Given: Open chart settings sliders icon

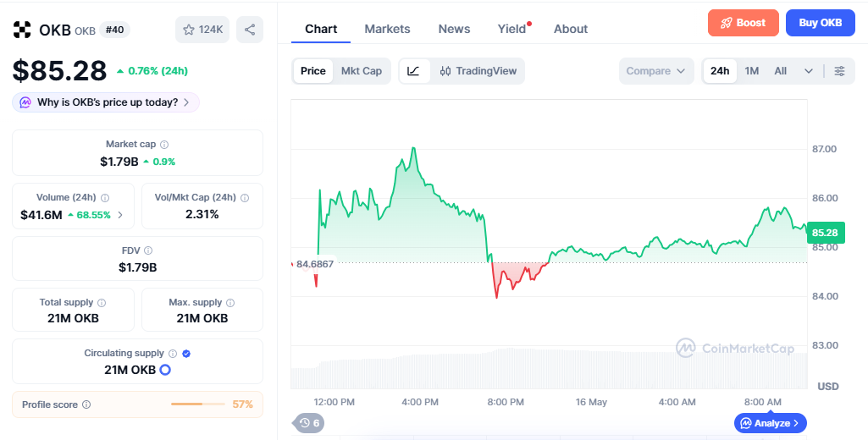Looking at the screenshot, I should [840, 71].
